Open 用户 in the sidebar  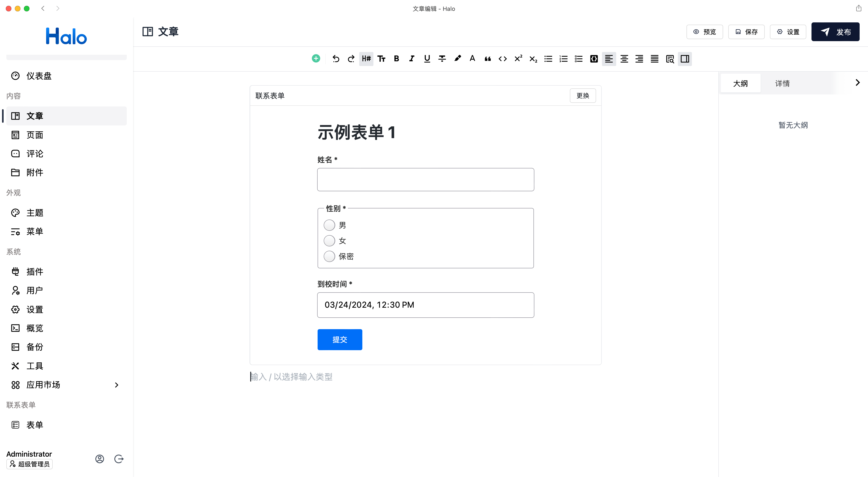tap(66, 290)
